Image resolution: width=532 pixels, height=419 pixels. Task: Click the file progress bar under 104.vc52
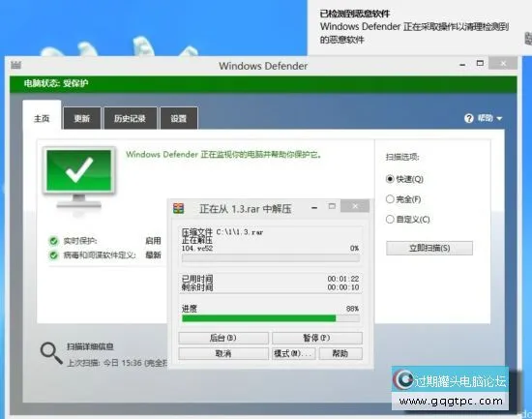pos(271,258)
